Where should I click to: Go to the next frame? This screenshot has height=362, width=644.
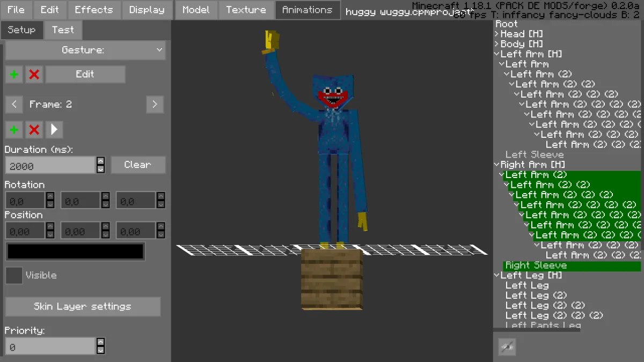[x=155, y=105]
